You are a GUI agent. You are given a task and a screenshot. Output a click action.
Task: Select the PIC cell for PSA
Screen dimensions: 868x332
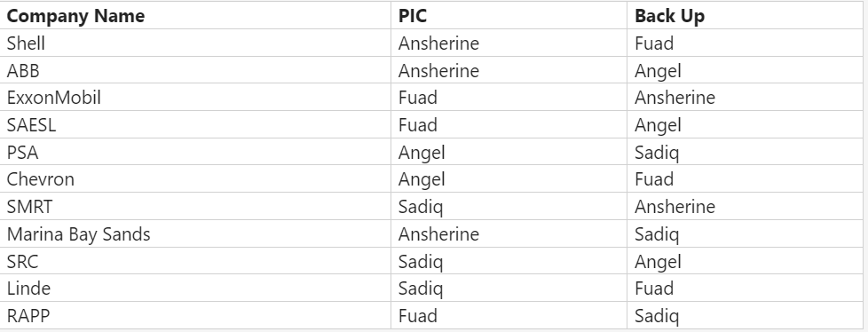point(509,152)
